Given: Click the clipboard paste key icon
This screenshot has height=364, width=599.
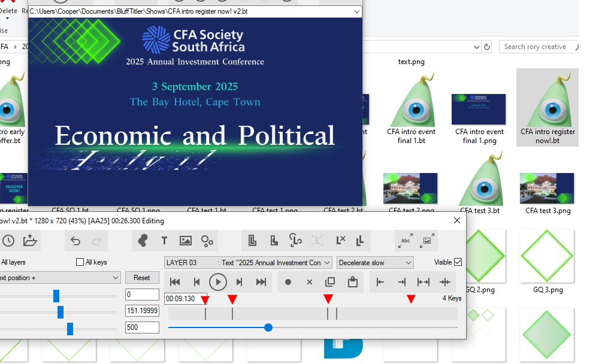Looking at the screenshot, I should [353, 282].
